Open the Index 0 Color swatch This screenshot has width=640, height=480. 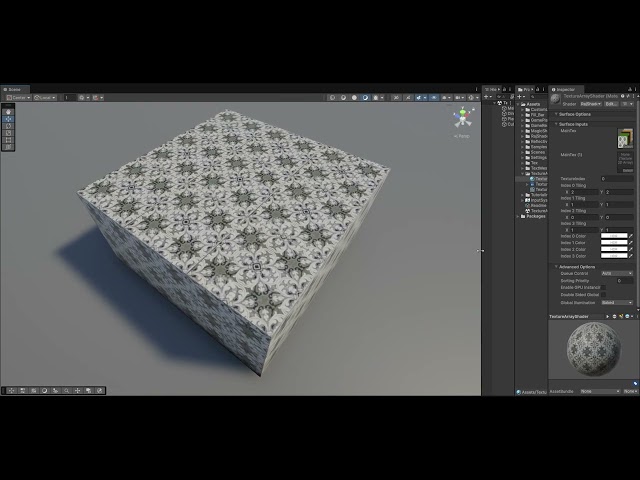tap(614, 236)
